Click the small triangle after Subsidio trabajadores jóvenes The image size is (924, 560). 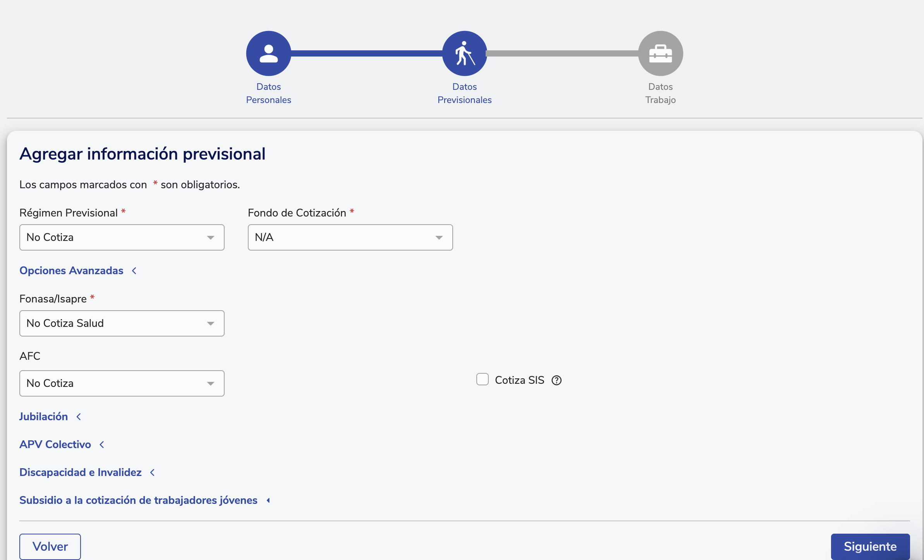click(268, 500)
